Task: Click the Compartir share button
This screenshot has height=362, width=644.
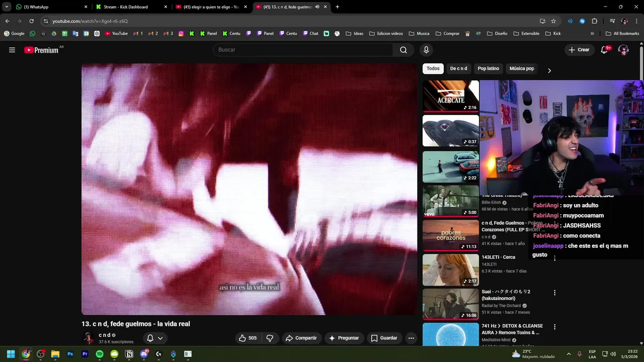Action: 301,338
